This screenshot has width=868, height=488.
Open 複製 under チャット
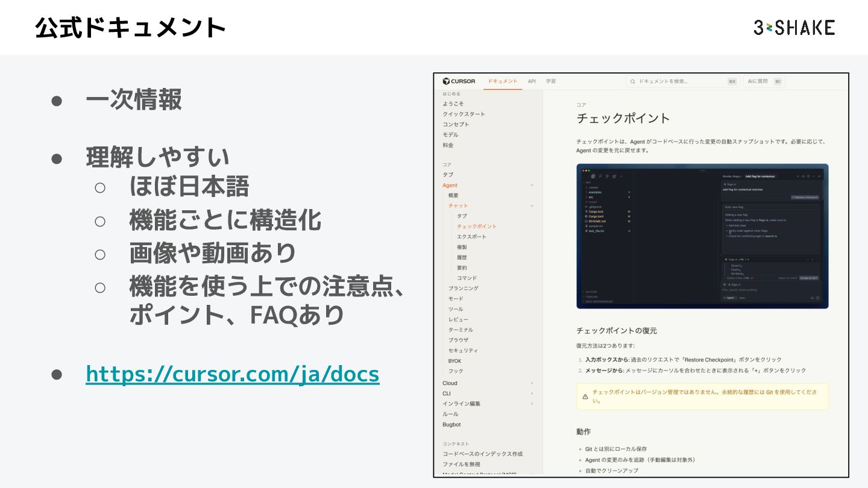(x=462, y=247)
